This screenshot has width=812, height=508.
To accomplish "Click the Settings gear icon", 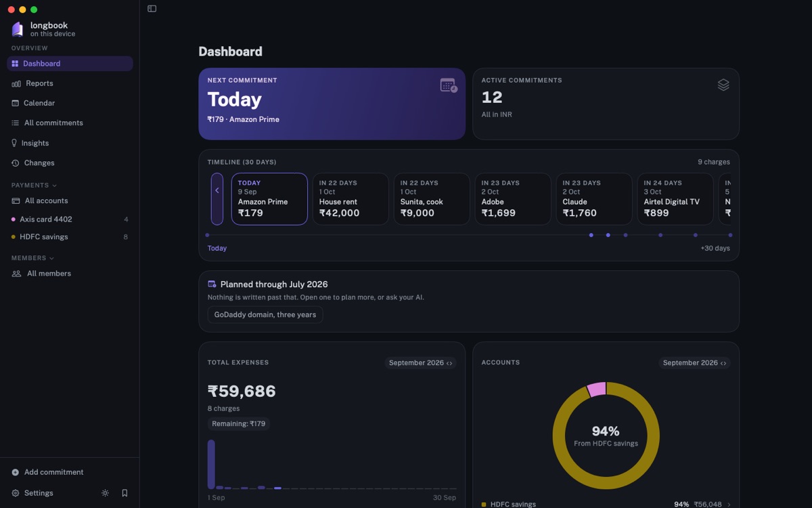I will tap(16, 493).
